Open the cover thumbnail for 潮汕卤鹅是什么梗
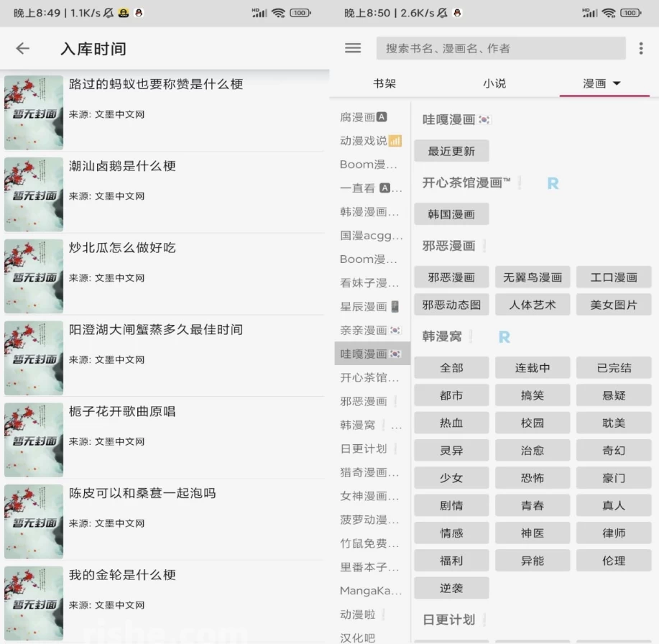Image resolution: width=659 pixels, height=644 pixels. point(34,195)
